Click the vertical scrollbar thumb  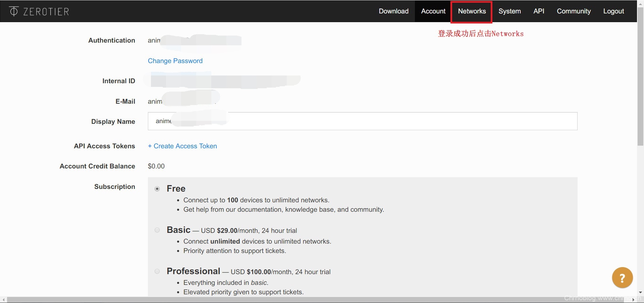(x=640, y=77)
